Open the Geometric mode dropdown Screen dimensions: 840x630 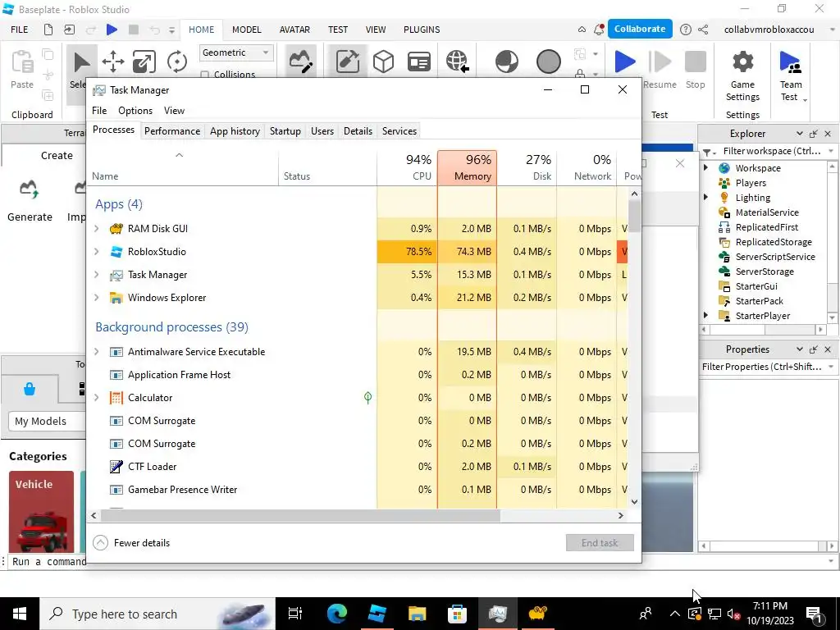pos(236,52)
